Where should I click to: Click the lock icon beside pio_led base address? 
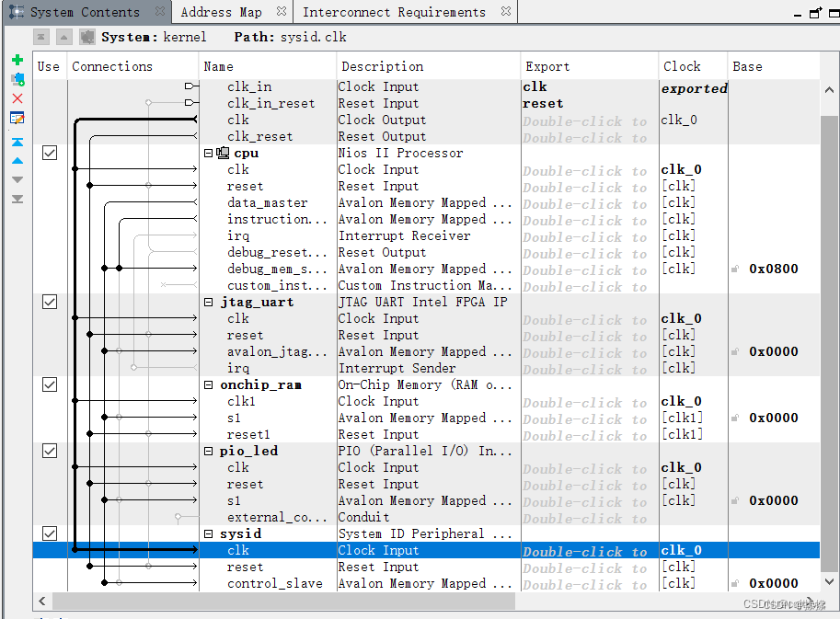point(735,500)
